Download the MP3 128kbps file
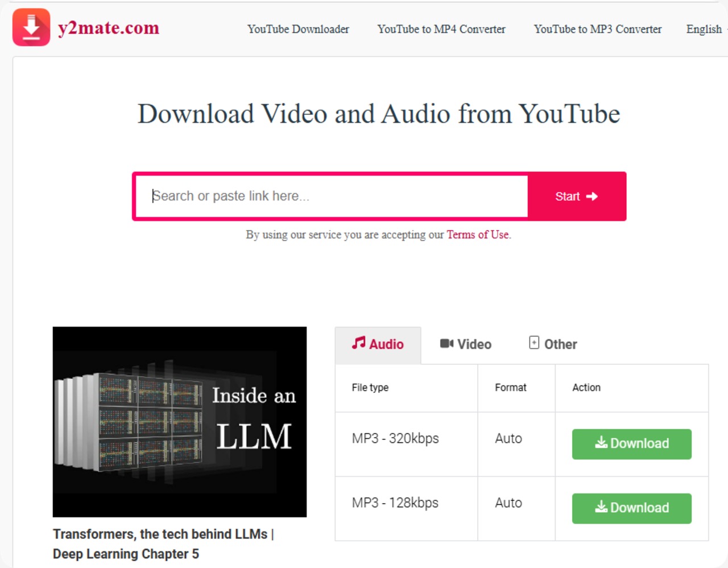The image size is (728, 568). pos(631,508)
